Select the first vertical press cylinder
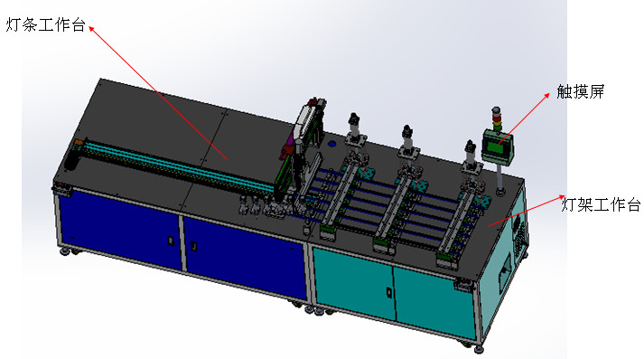The height and width of the screenshot is (359, 644). point(354,132)
